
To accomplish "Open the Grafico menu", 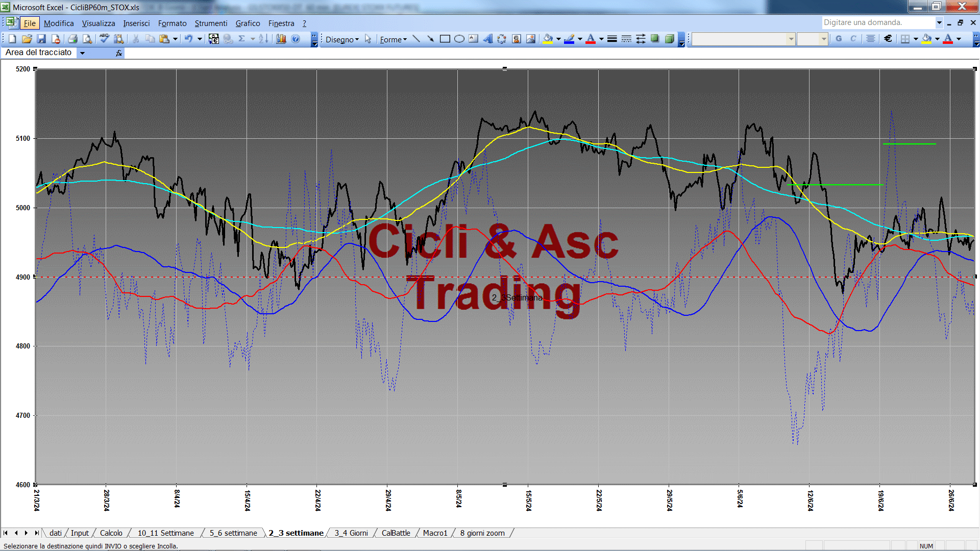I will [x=248, y=23].
